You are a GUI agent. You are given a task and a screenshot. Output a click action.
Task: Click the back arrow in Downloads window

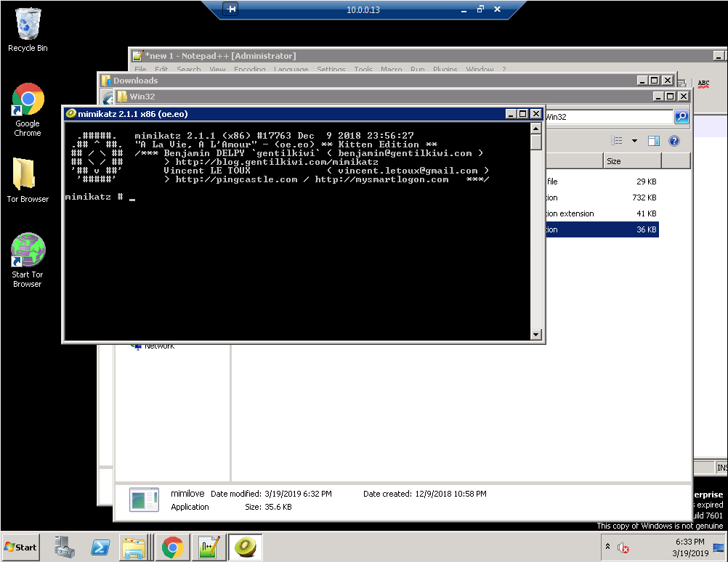[108, 98]
